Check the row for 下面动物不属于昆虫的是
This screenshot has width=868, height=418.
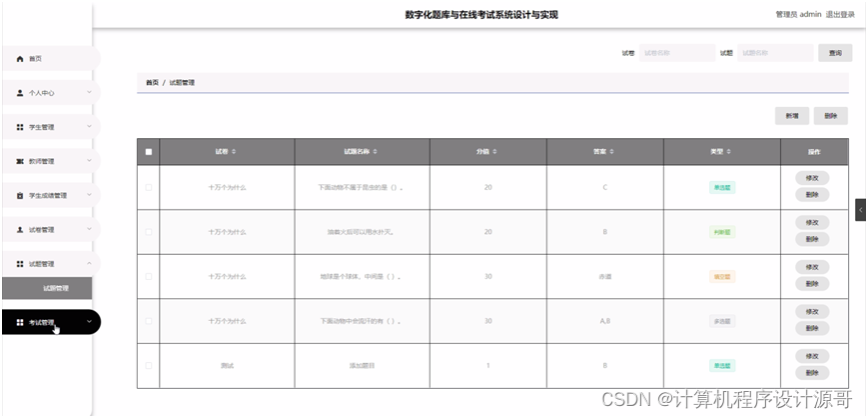[149, 187]
